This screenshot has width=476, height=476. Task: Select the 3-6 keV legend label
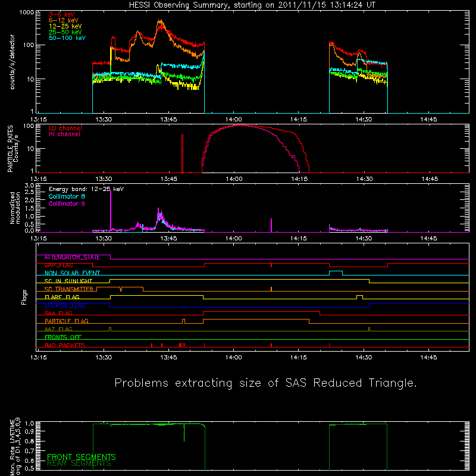pos(62,14)
